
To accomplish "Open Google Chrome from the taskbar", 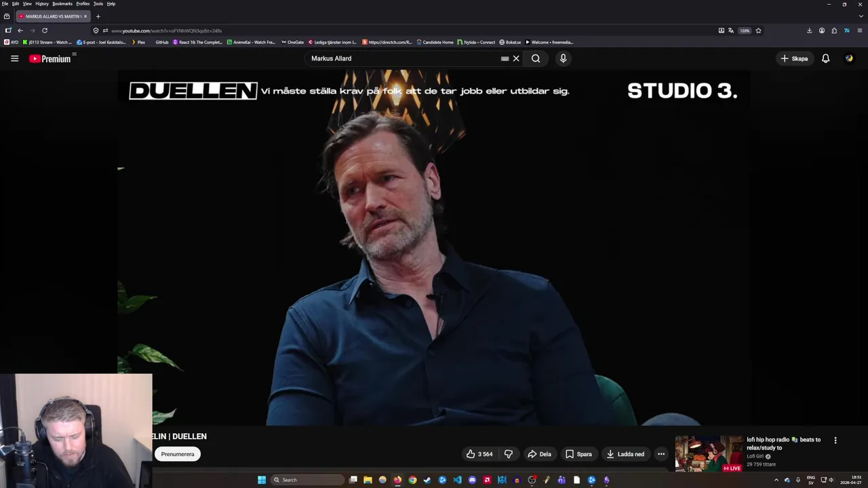I will (412, 480).
